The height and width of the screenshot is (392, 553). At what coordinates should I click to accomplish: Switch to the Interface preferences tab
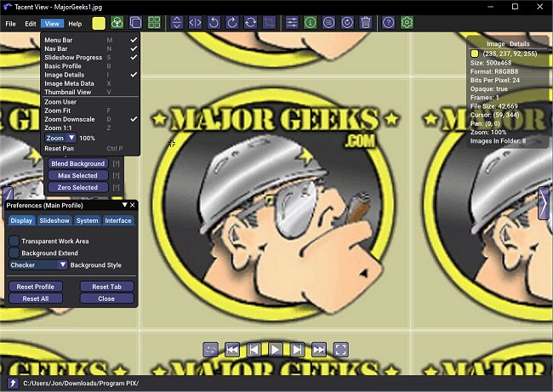[118, 221]
